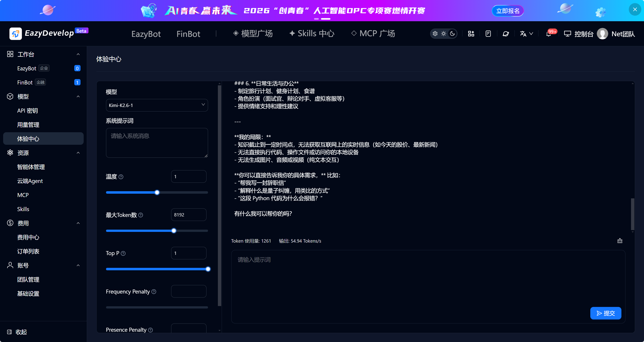Viewport: 644px width, 342px height.
Task: Switch to dark mode moon icon
Action: 452,34
